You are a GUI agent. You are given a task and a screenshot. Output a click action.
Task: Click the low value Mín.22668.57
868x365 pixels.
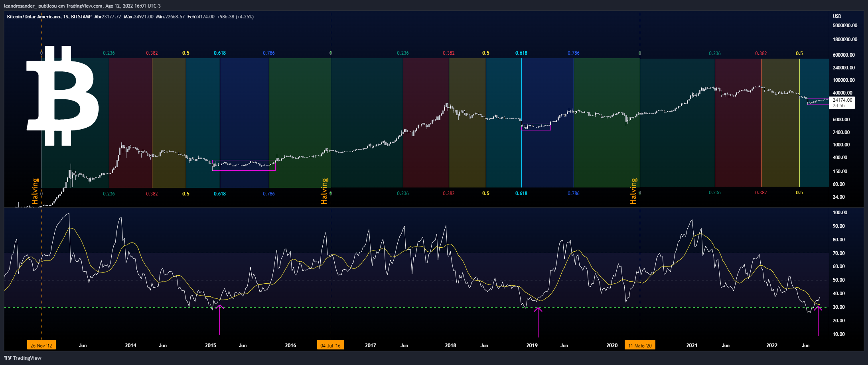coord(170,17)
